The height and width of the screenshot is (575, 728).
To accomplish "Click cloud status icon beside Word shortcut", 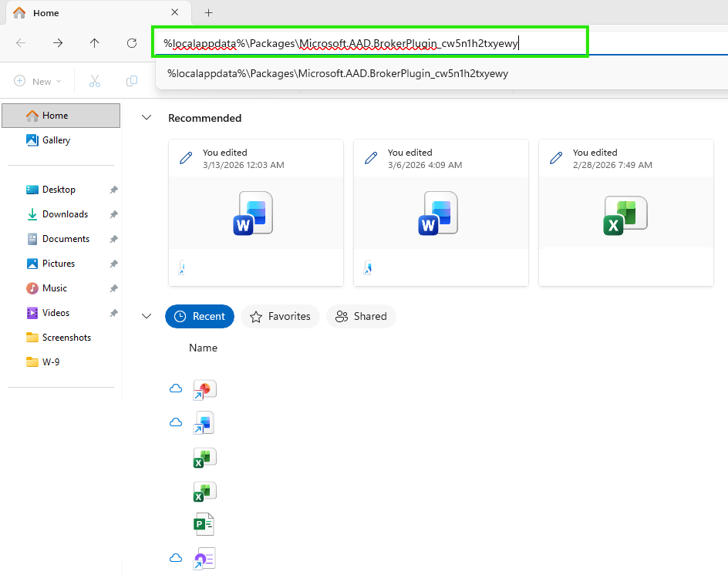I will pos(176,422).
